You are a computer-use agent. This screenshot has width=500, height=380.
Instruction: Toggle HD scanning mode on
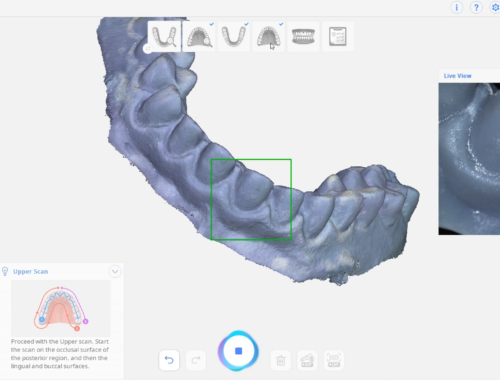[x=334, y=360]
